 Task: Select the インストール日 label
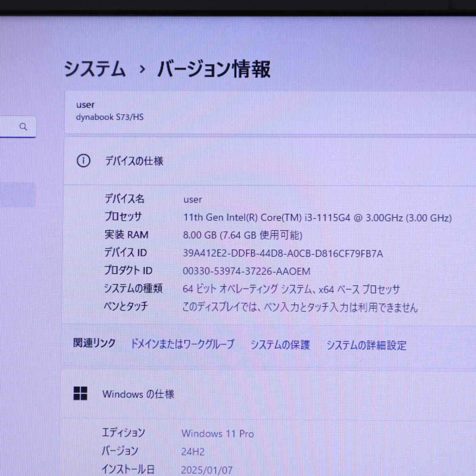[128, 469]
